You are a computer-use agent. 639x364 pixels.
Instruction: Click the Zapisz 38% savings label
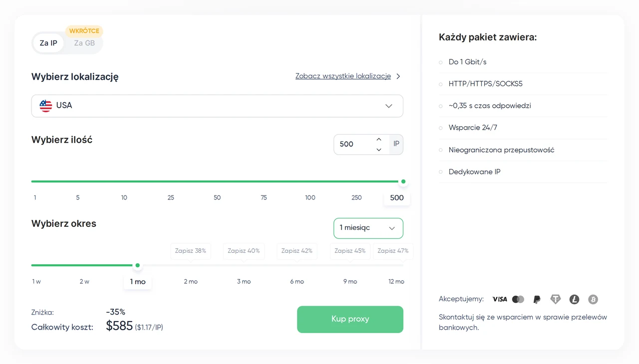click(x=191, y=251)
